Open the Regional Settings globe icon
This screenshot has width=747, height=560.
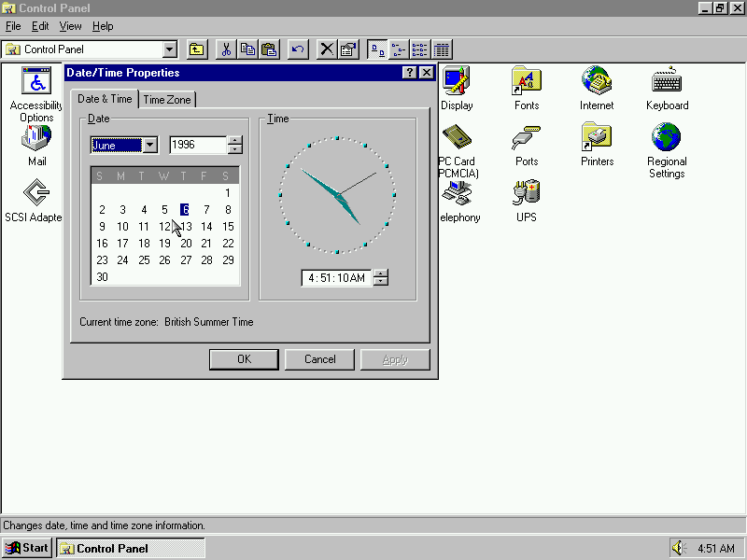(x=667, y=138)
